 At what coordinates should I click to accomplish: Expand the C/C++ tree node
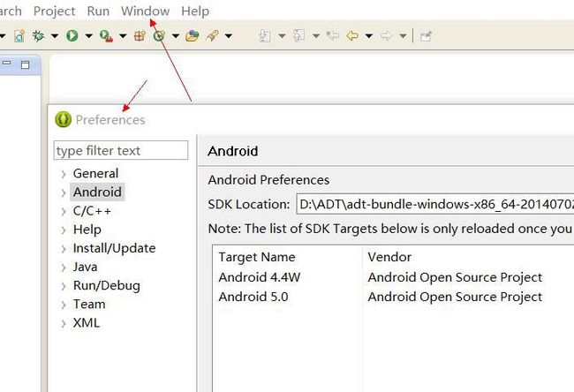pos(64,212)
